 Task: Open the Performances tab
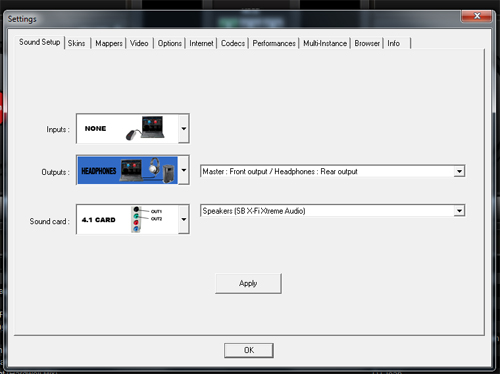[274, 43]
